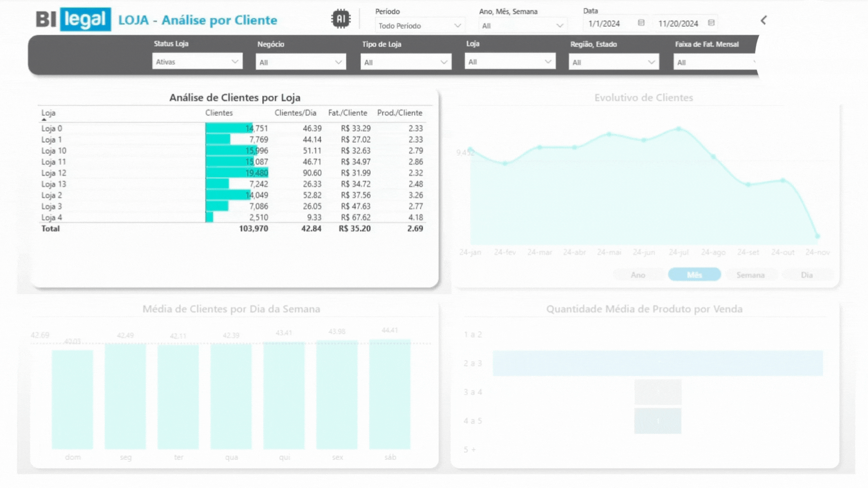Open the Região, Estado dropdown

(613, 62)
